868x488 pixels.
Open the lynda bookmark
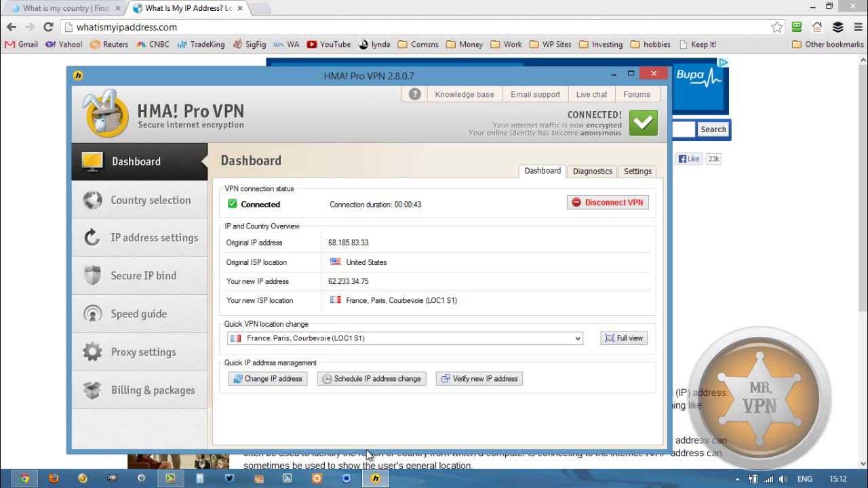click(374, 44)
